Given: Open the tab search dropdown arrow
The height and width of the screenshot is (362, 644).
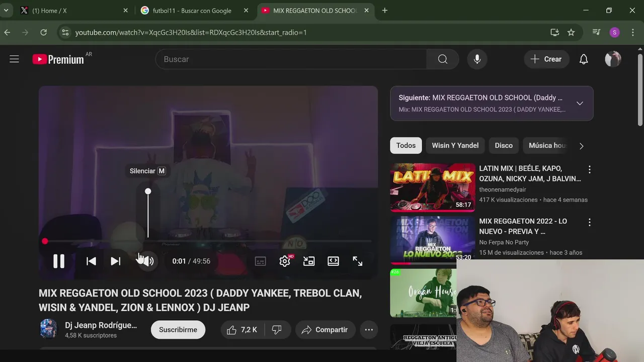Looking at the screenshot, I should point(6,11).
